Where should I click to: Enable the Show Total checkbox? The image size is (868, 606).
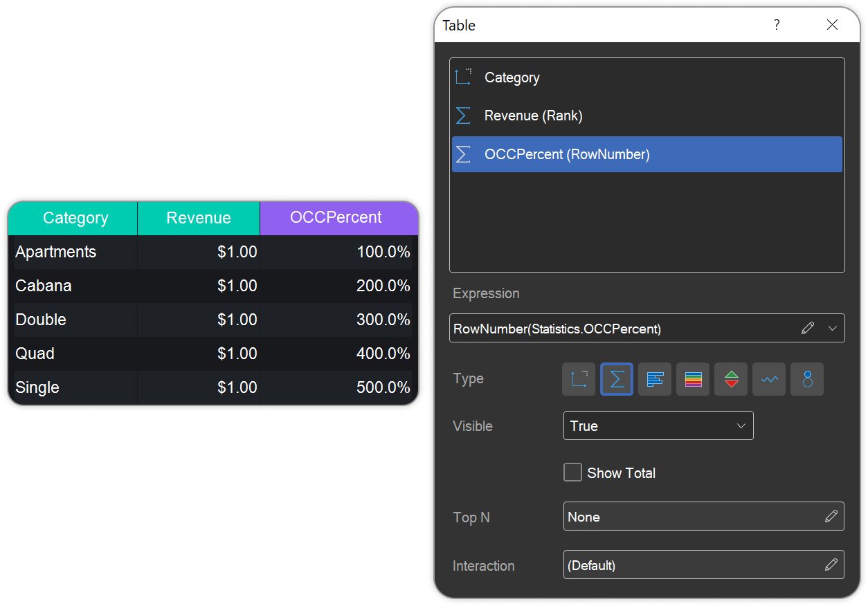coord(572,472)
